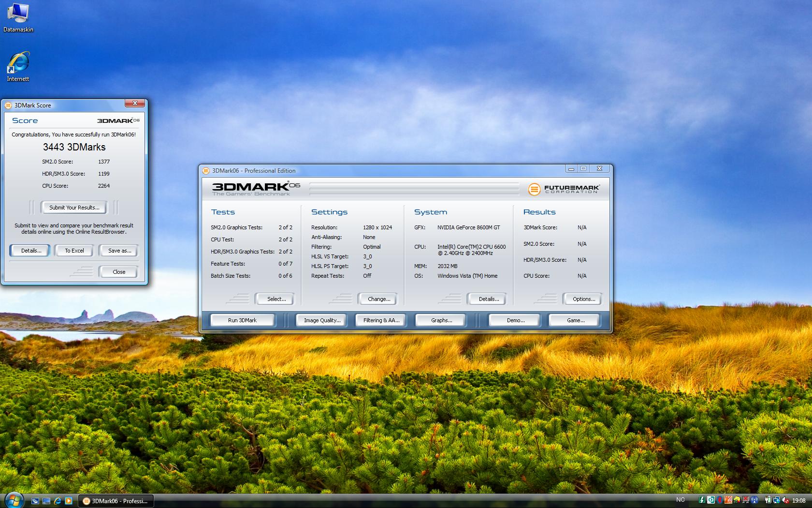Click the 'Batch Size Tests:' row label
The image size is (812, 508).
point(231,276)
